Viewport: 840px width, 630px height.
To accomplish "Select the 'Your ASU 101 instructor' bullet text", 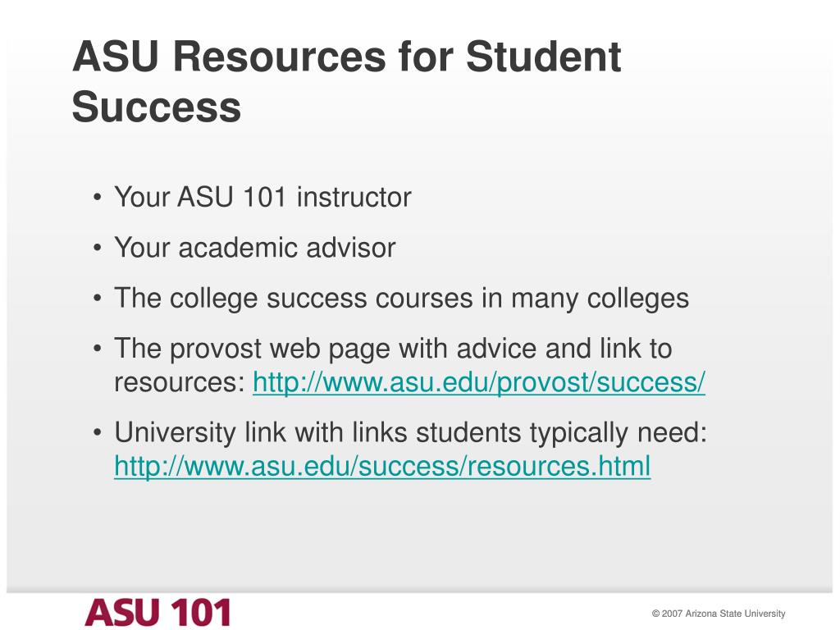I will tap(262, 197).
